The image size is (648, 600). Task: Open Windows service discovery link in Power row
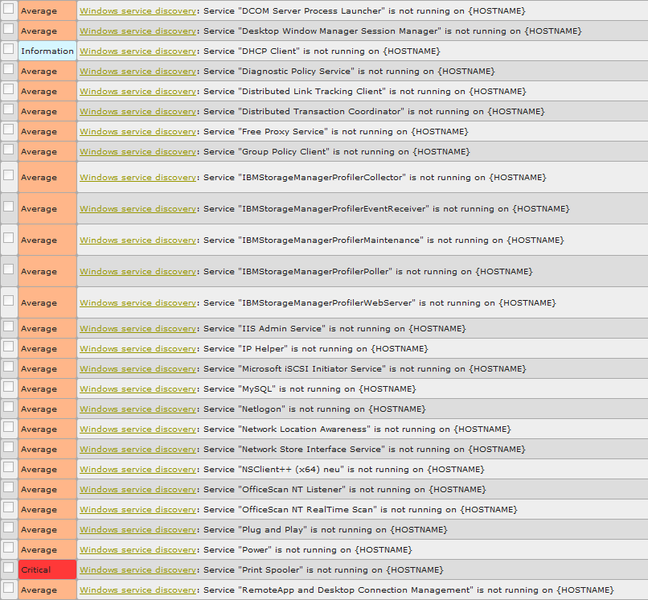tap(138, 550)
